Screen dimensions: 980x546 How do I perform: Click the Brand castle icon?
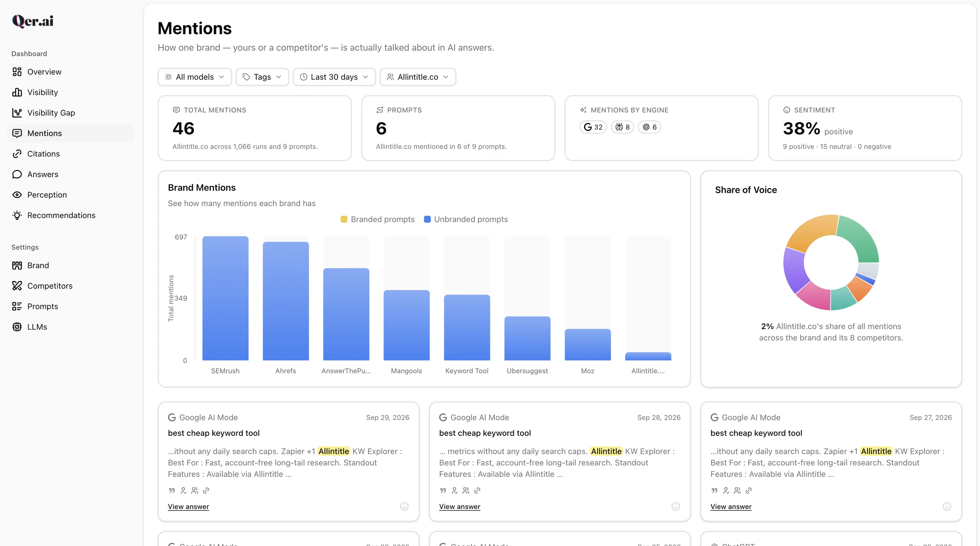pos(17,265)
